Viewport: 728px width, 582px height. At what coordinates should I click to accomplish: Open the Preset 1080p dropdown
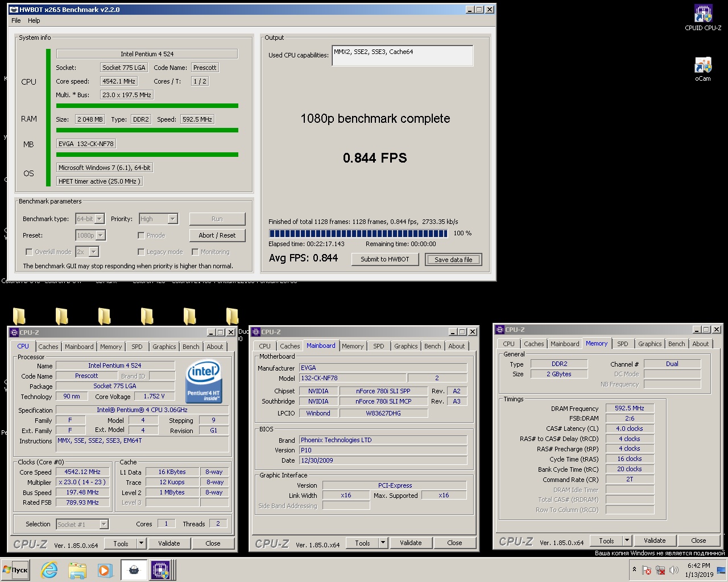[101, 235]
